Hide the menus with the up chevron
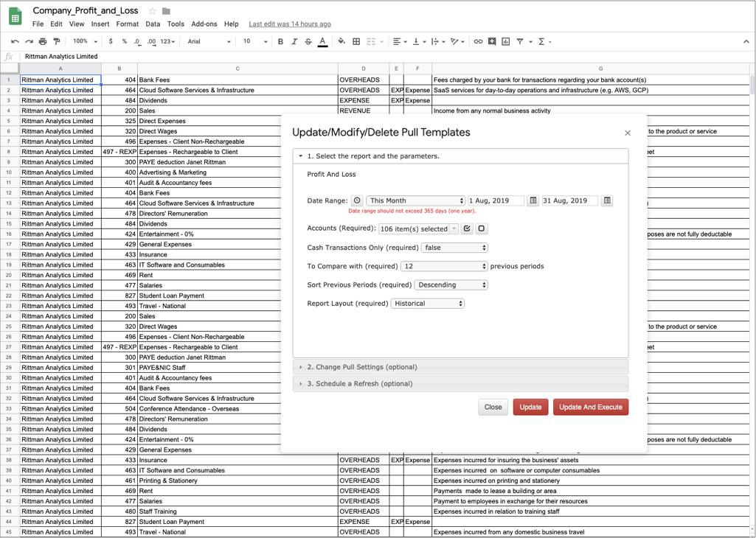The width and height of the screenshot is (756, 538). (x=746, y=42)
